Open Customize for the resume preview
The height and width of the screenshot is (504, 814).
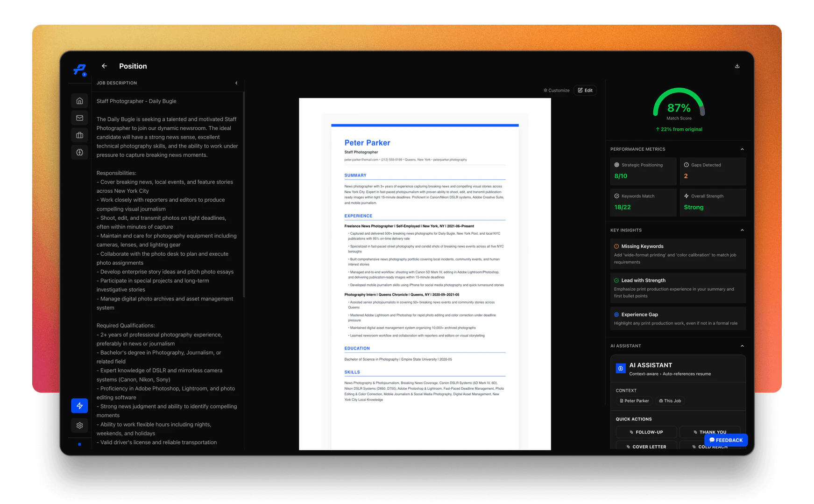pos(556,90)
